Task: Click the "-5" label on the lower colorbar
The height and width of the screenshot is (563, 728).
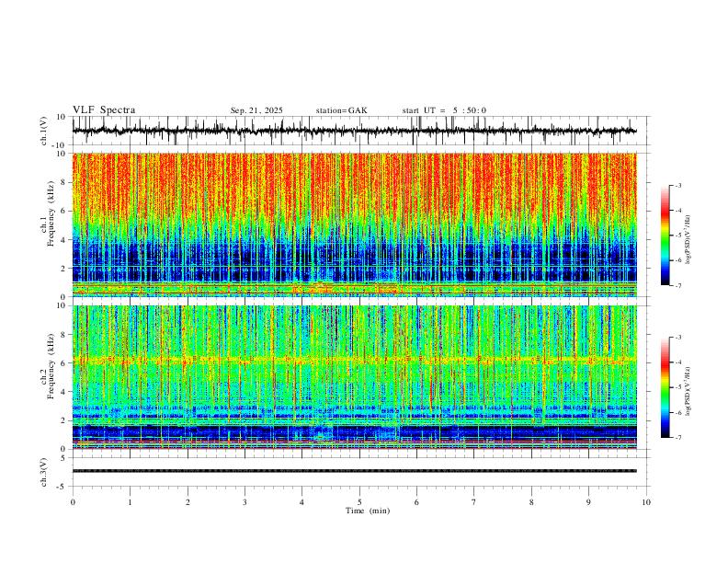Action: pos(678,387)
